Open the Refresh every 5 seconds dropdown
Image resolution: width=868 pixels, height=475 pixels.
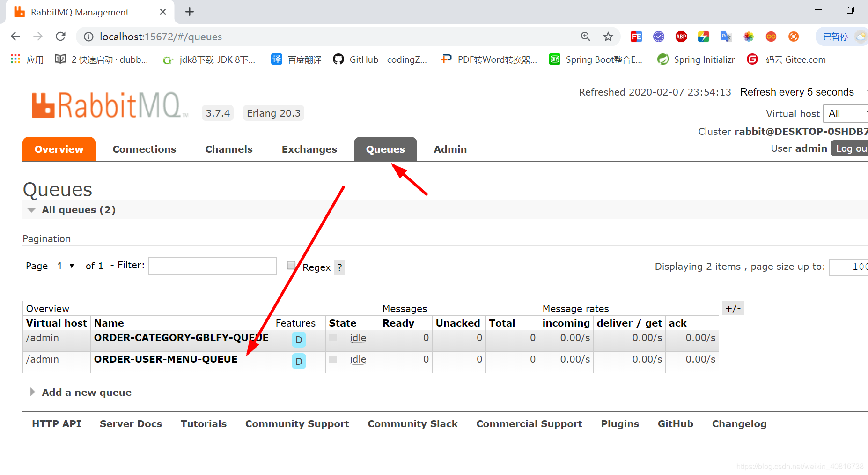[802, 92]
